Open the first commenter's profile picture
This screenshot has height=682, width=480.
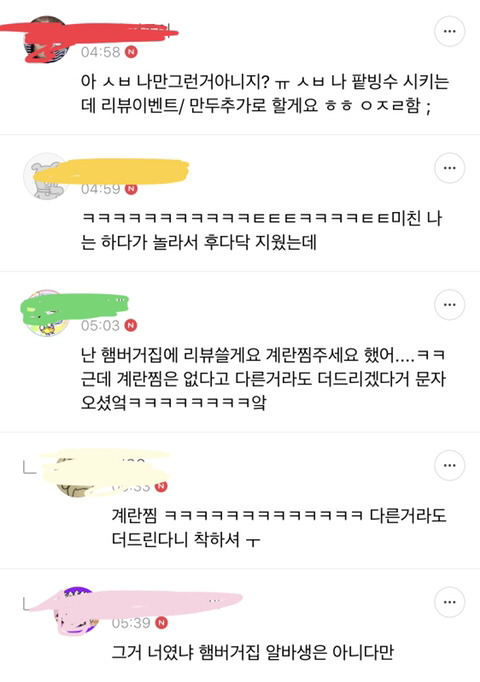pyautogui.click(x=46, y=40)
